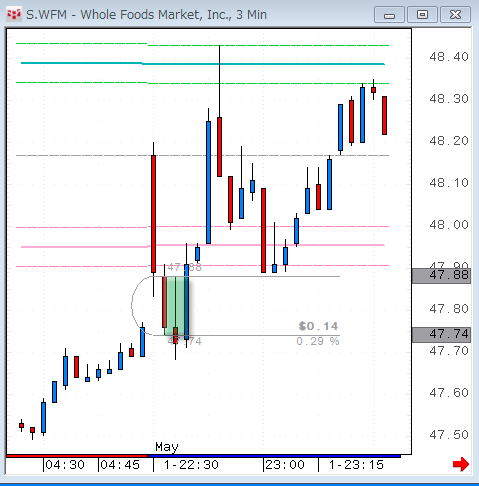
Task: Maximize the S.WFM chart window
Action: [422, 15]
